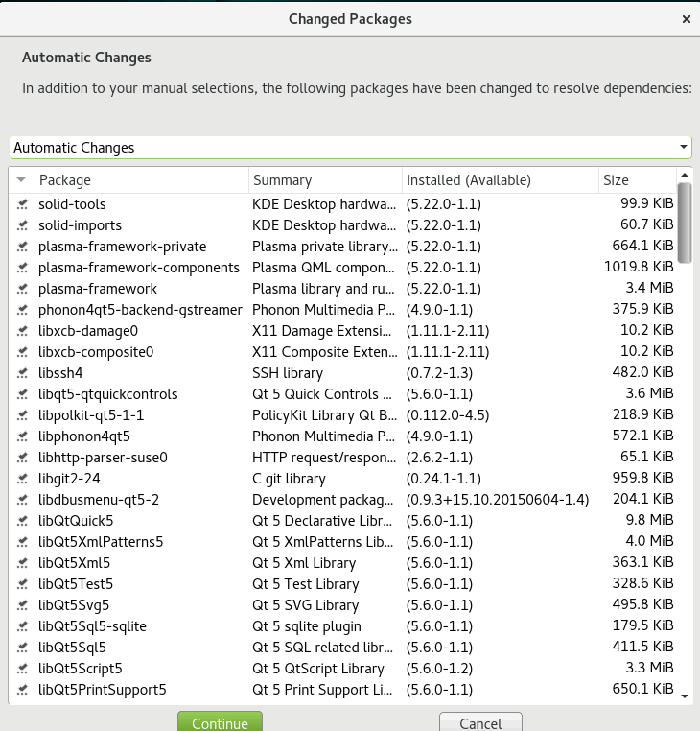Click the Cancel button

(x=480, y=722)
